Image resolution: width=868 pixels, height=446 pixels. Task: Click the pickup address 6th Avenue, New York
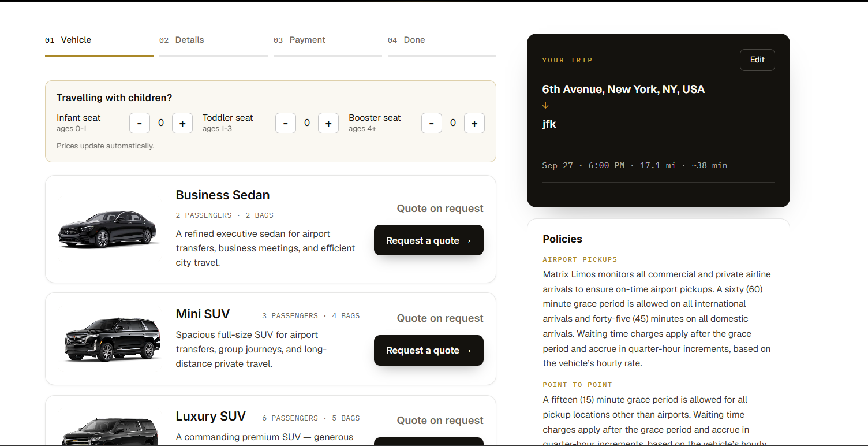click(623, 90)
